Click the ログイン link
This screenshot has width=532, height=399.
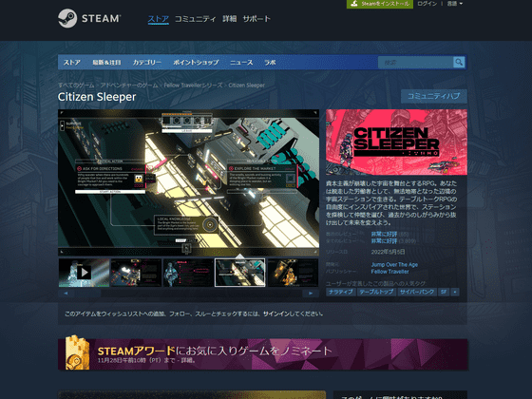click(x=427, y=4)
